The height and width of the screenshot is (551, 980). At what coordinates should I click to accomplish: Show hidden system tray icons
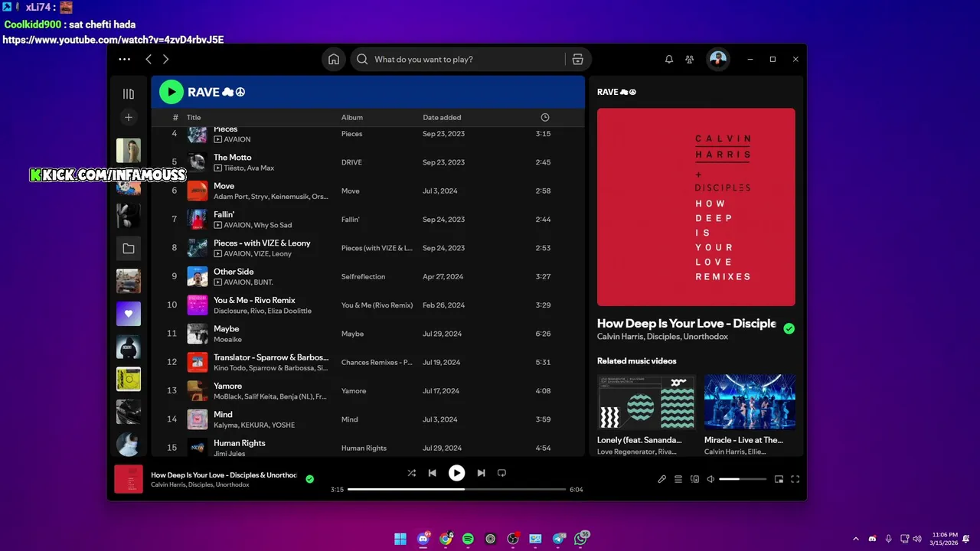pyautogui.click(x=856, y=539)
